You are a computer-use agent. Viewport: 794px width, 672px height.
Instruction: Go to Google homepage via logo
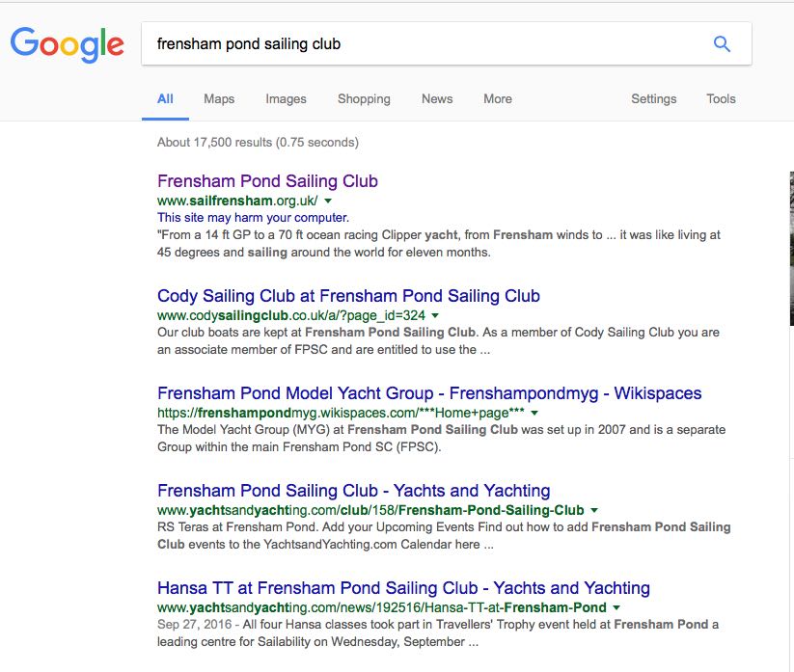coord(67,44)
